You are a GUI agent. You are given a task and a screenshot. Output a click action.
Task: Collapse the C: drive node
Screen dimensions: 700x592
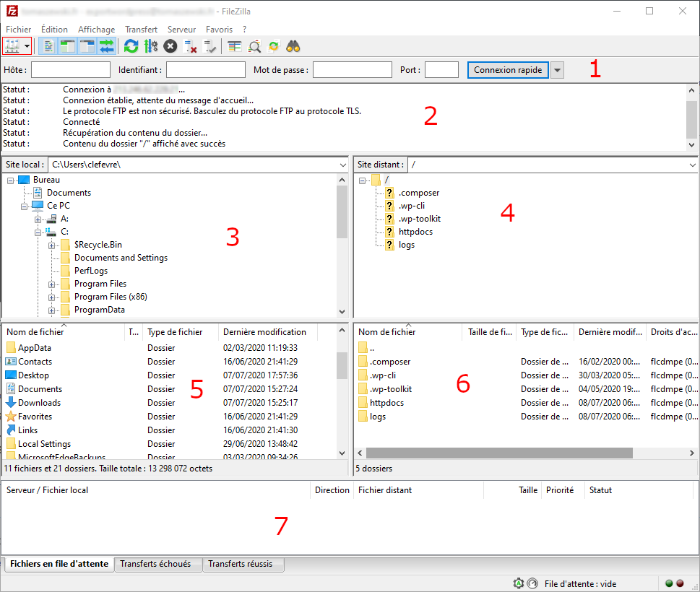point(38,232)
